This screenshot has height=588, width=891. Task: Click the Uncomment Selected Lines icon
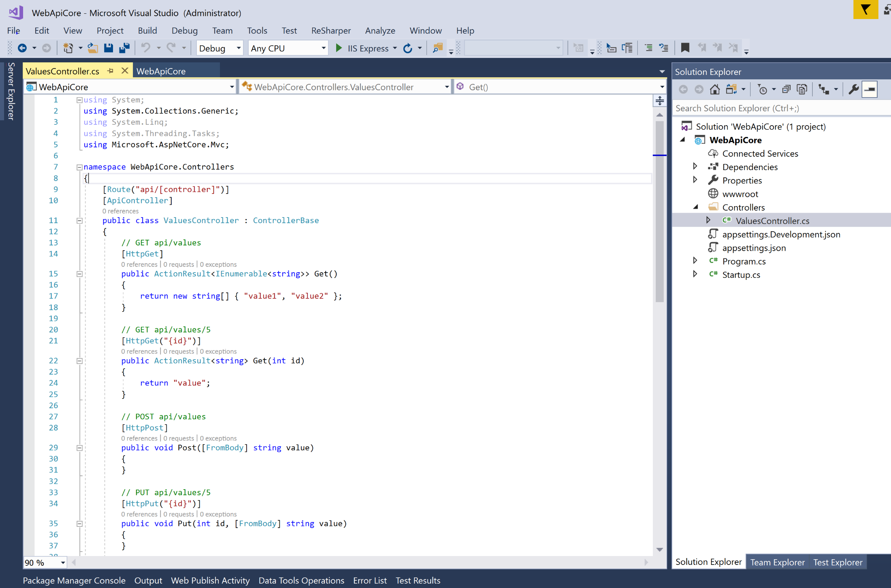click(664, 48)
